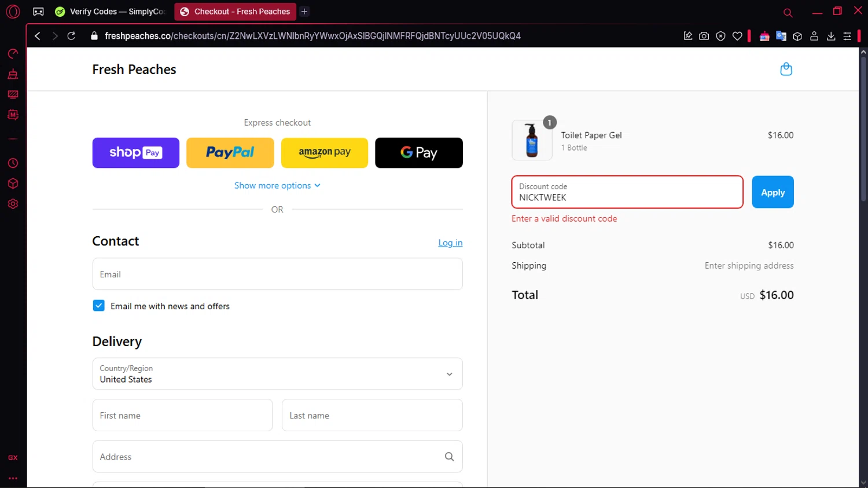View site security lock icon

tap(94, 36)
